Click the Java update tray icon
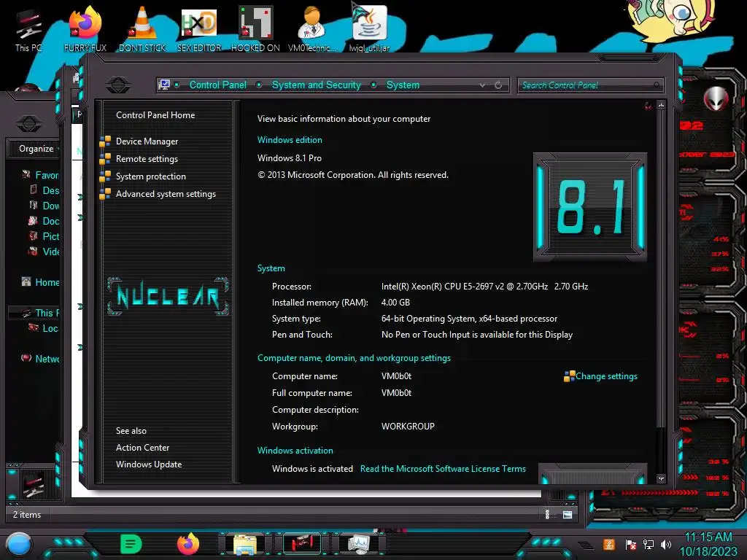Viewport: 747px width, 560px height. [609, 544]
